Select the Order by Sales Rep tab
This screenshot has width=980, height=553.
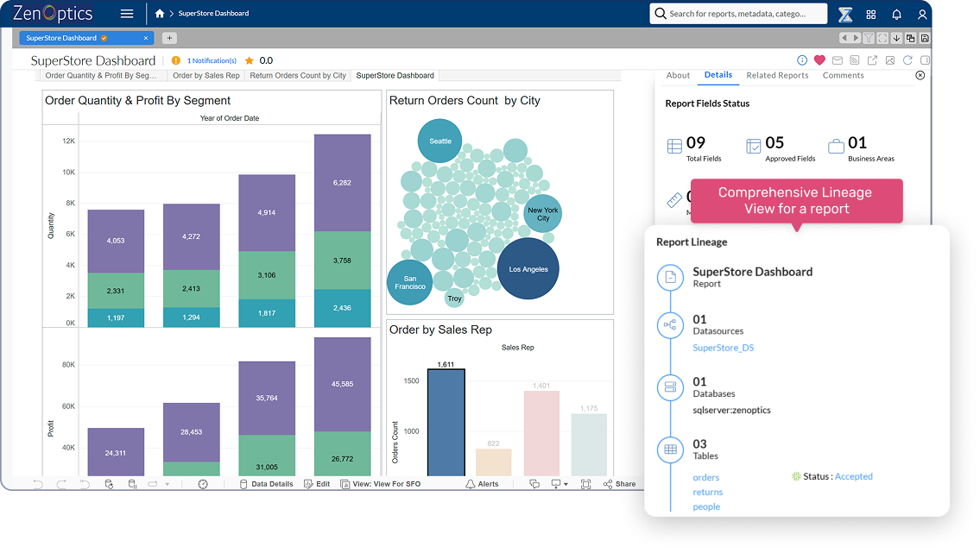coord(206,76)
